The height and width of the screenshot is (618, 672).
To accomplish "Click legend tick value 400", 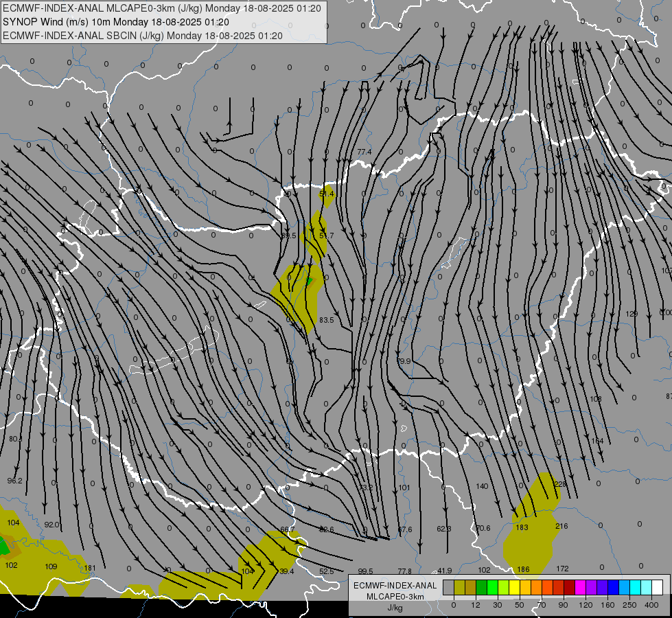I will [651, 605].
